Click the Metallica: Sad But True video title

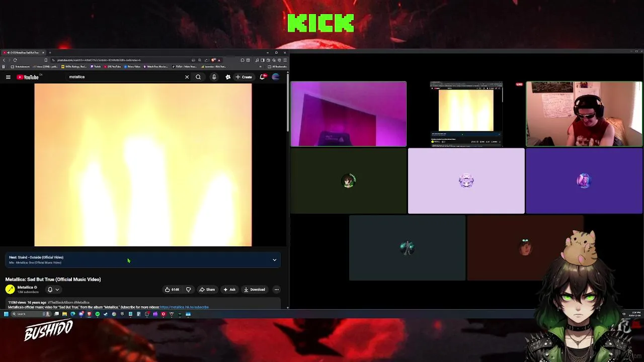point(53,280)
